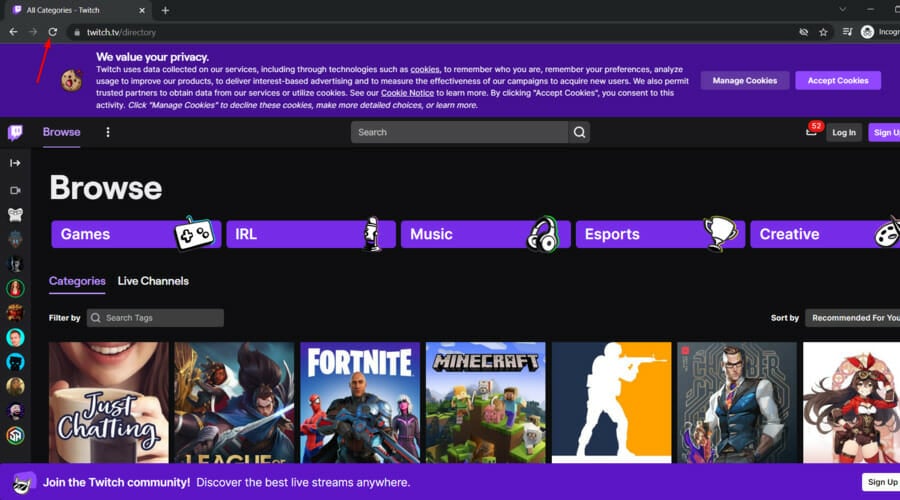This screenshot has width=900, height=500.
Task: Open the IRL category banner
Action: click(x=311, y=234)
